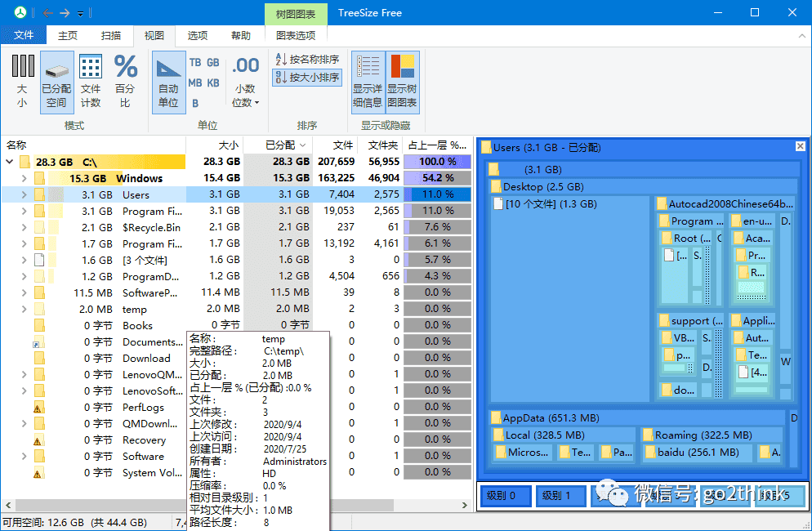This screenshot has width=812, height=531.
Task: Switch to 文件计数 file count mode
Action: 91,82
